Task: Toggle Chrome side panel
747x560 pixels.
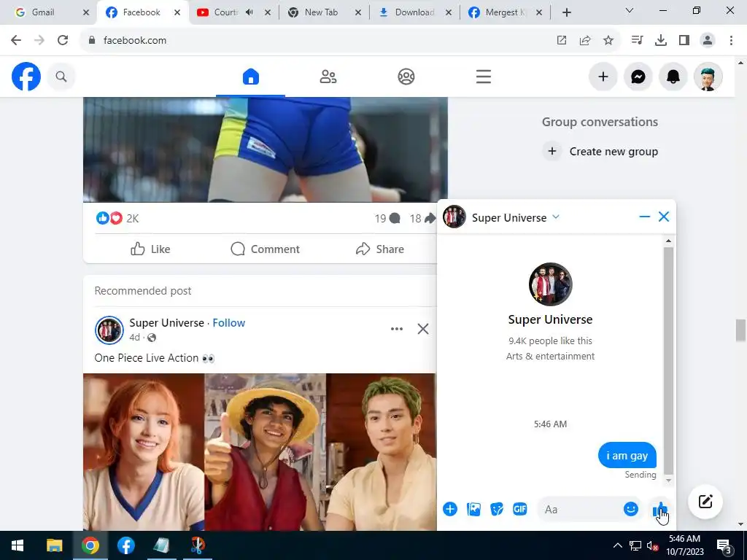Action: point(684,41)
